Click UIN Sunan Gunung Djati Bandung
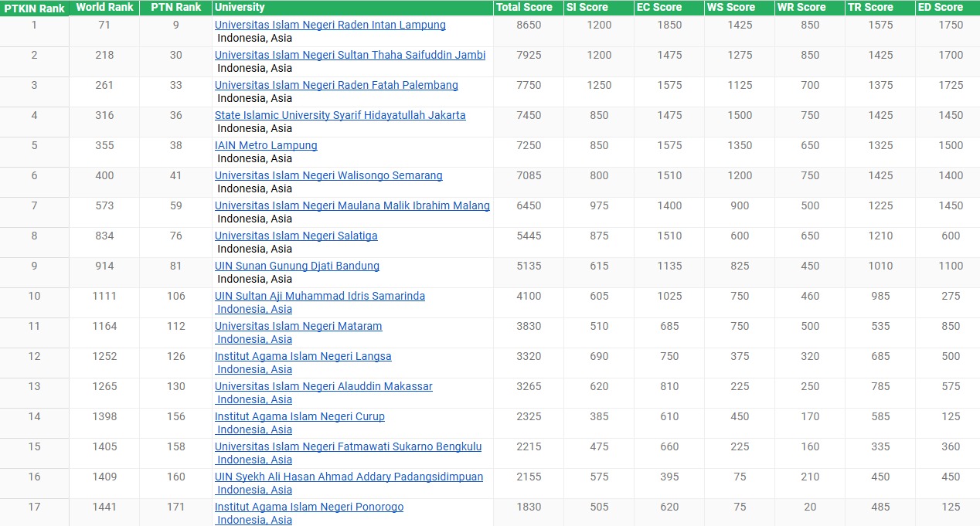This screenshot has width=980, height=526. (x=297, y=266)
